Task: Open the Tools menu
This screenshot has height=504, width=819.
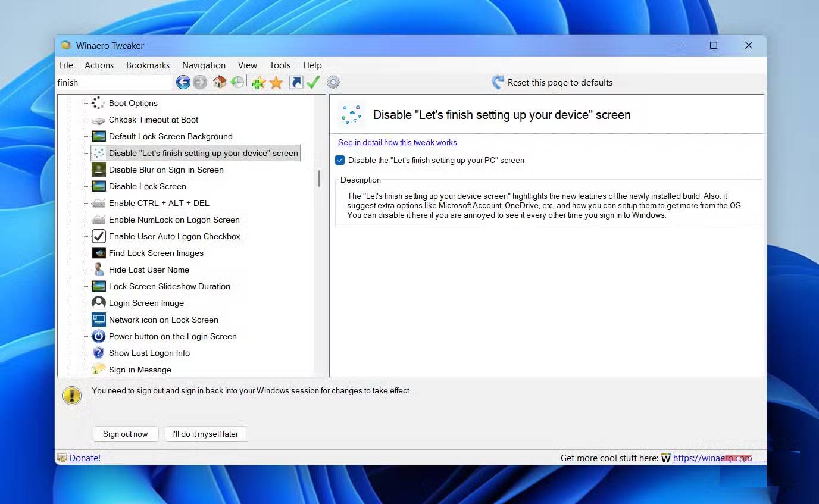Action: 280,65
